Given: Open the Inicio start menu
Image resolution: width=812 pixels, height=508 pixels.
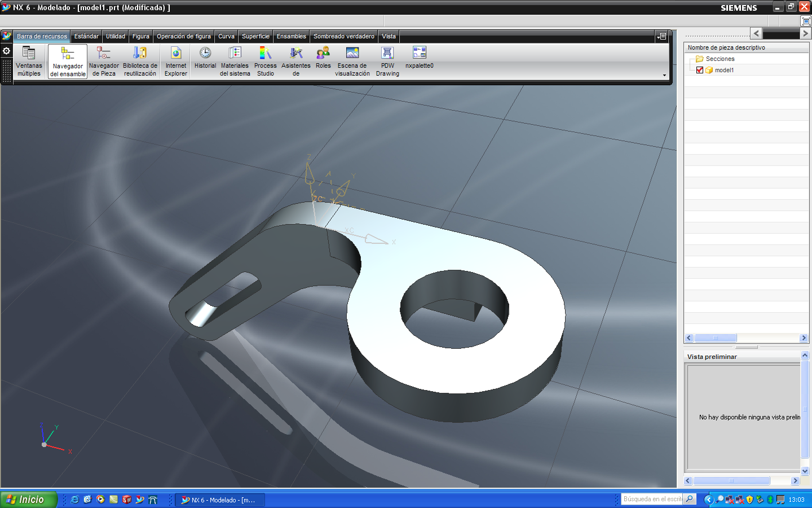Looking at the screenshot, I should [28, 500].
